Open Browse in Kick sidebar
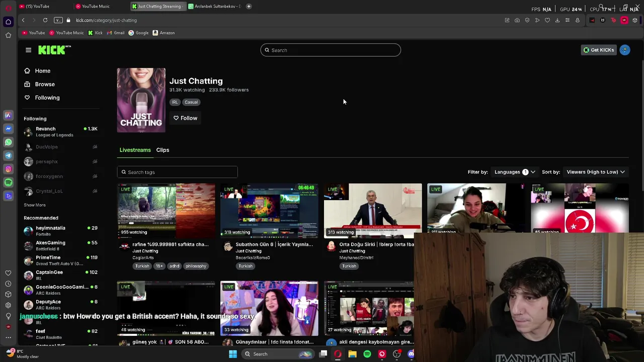644x362 pixels. pos(45,84)
